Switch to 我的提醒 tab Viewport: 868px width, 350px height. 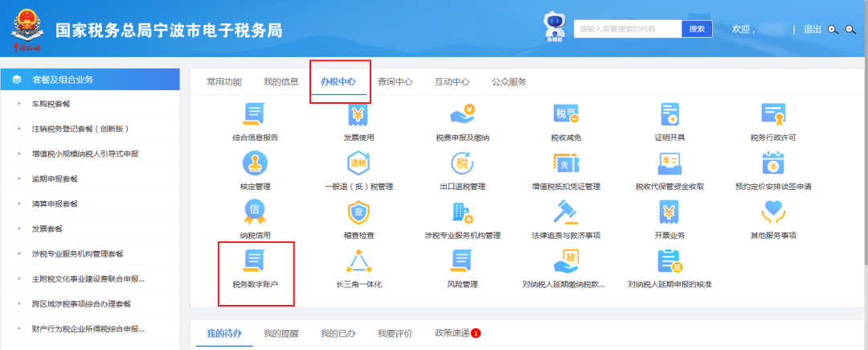pyautogui.click(x=281, y=333)
